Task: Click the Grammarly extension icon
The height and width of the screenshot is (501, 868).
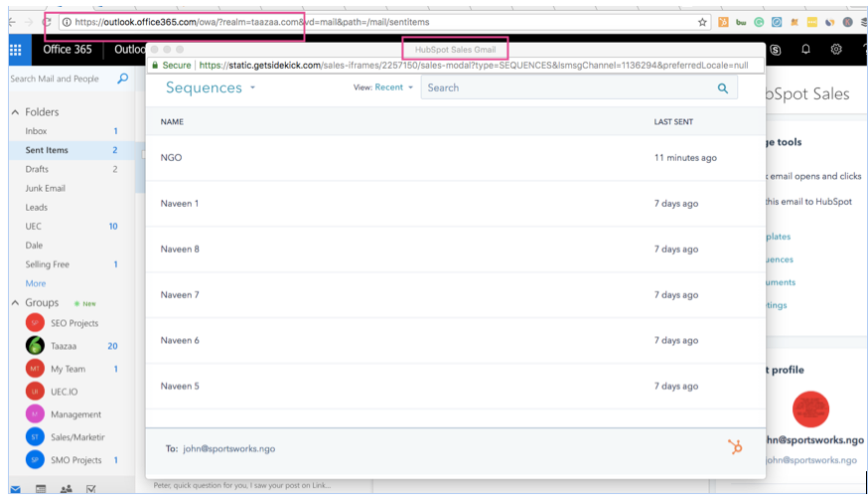Action: (759, 22)
